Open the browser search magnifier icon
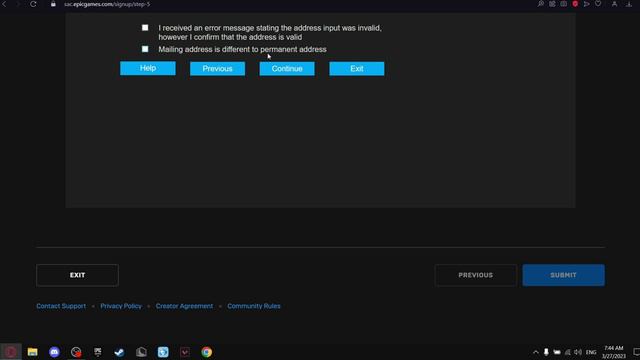Viewport: 640px width, 360px height. pos(541,4)
